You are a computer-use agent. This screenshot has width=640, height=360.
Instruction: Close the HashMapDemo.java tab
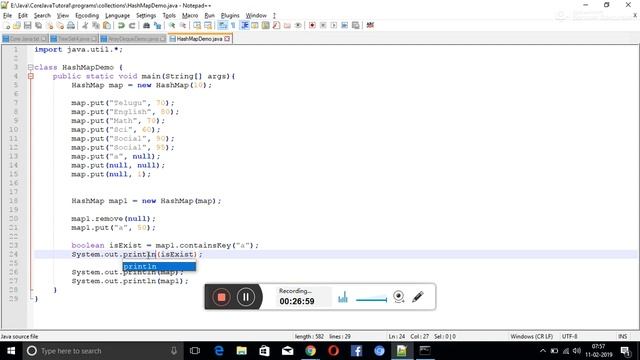coord(227,39)
